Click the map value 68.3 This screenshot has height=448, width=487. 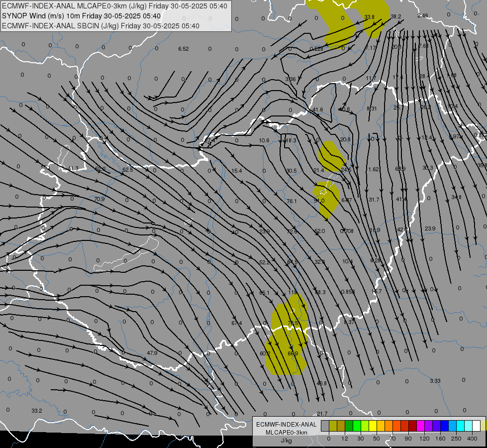tap(320, 292)
